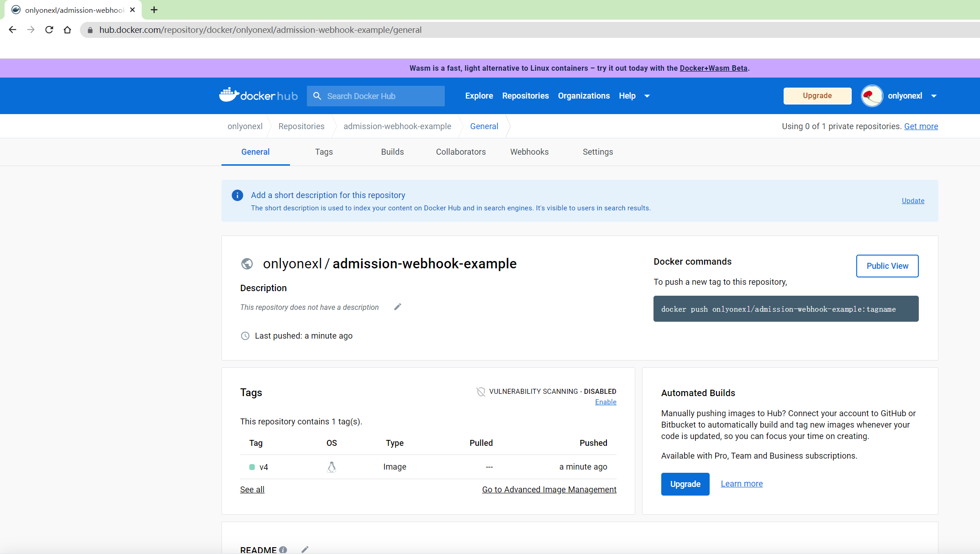
Task: Switch to the Webhooks tab
Action: tap(529, 152)
